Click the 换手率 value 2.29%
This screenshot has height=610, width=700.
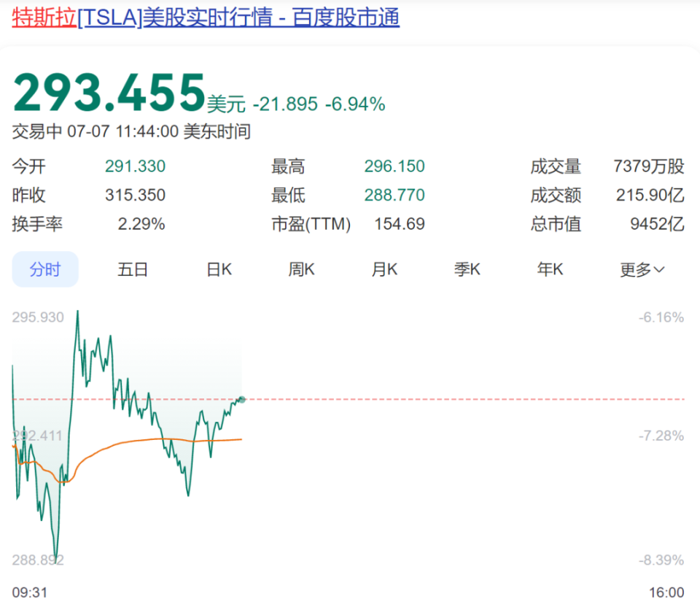click(141, 224)
